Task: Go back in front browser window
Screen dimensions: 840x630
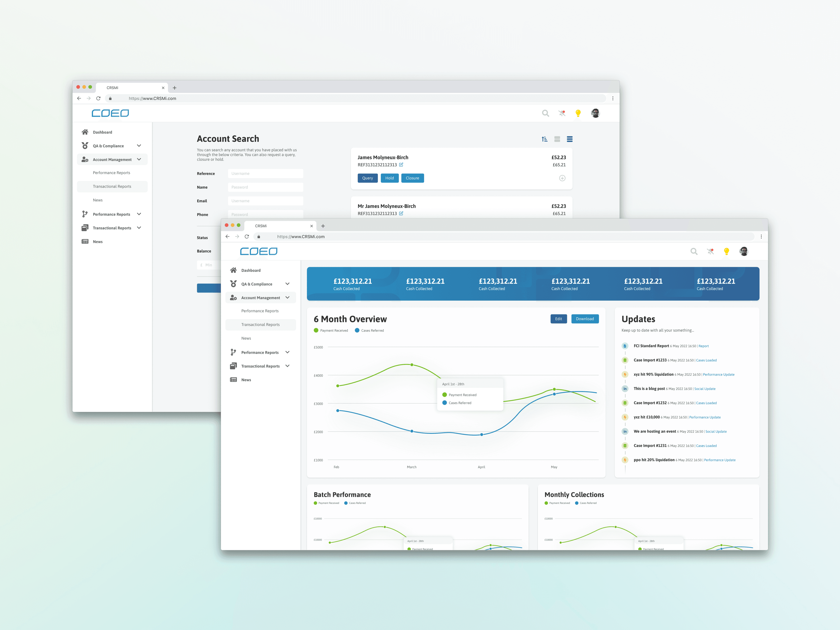Action: click(227, 237)
